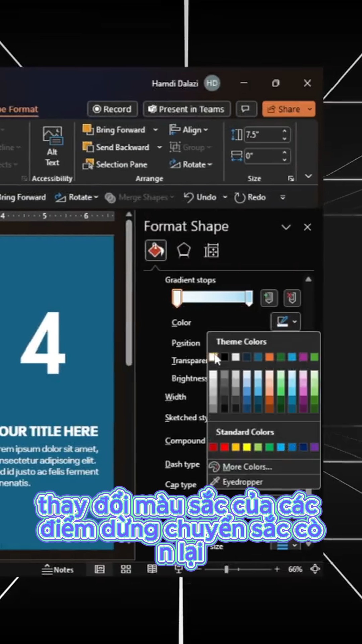The image size is (362, 644).
Task: Fit slide to current window
Action: 315,569
